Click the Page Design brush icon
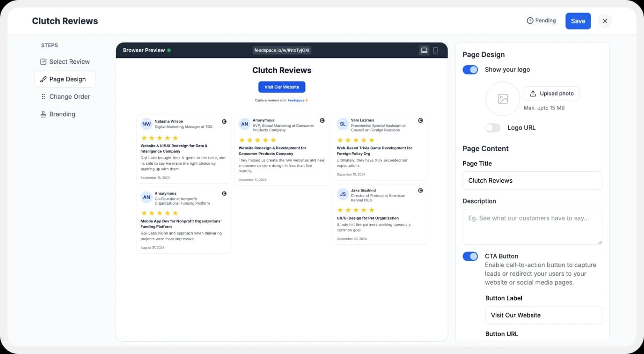The image size is (644, 354). point(43,79)
